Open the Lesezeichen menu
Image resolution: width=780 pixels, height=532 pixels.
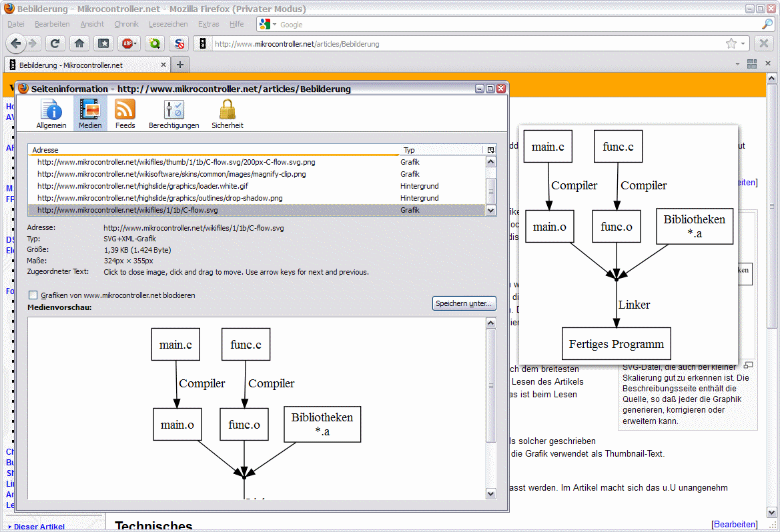pyautogui.click(x=168, y=24)
